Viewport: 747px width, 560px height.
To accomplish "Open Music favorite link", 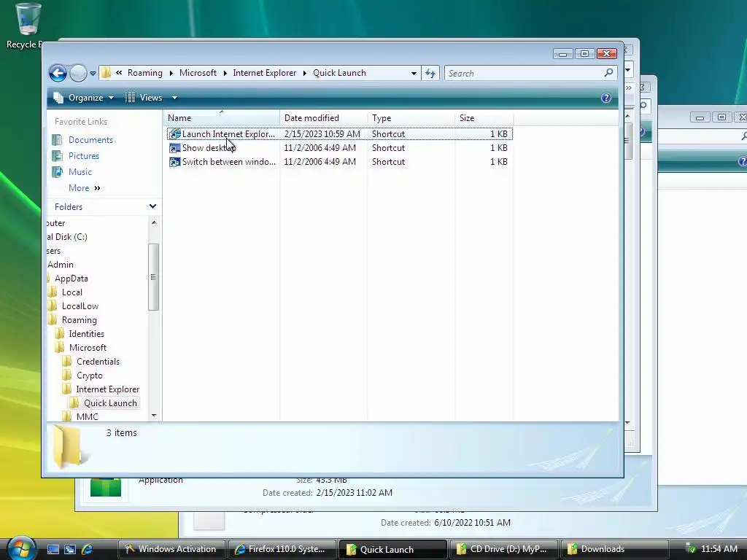I will [80, 172].
